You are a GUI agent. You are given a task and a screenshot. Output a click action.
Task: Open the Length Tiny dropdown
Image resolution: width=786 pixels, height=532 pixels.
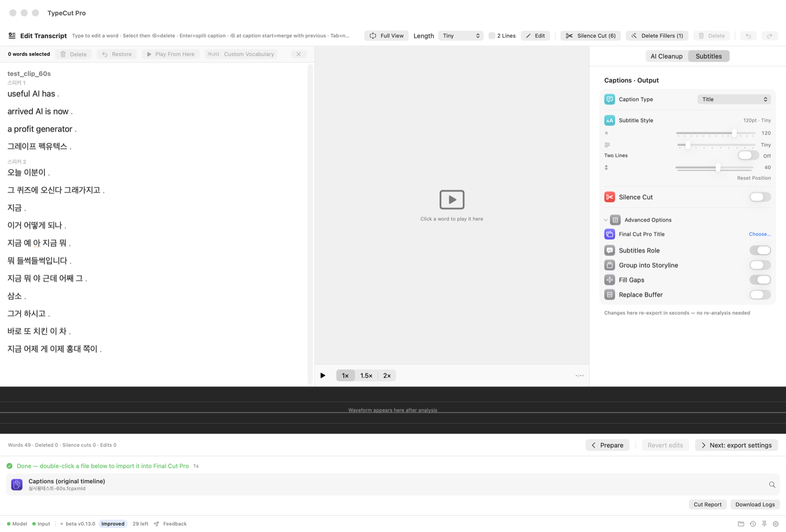[x=461, y=36]
